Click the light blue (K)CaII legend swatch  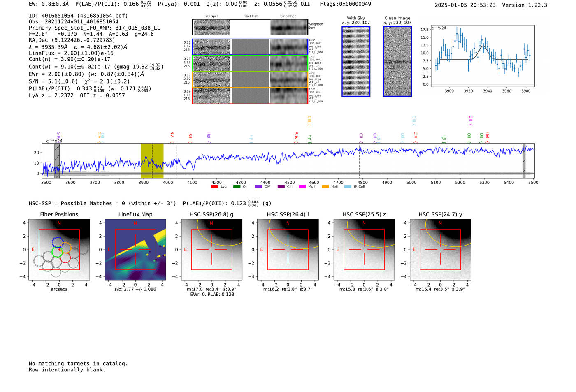pyautogui.click(x=348, y=186)
